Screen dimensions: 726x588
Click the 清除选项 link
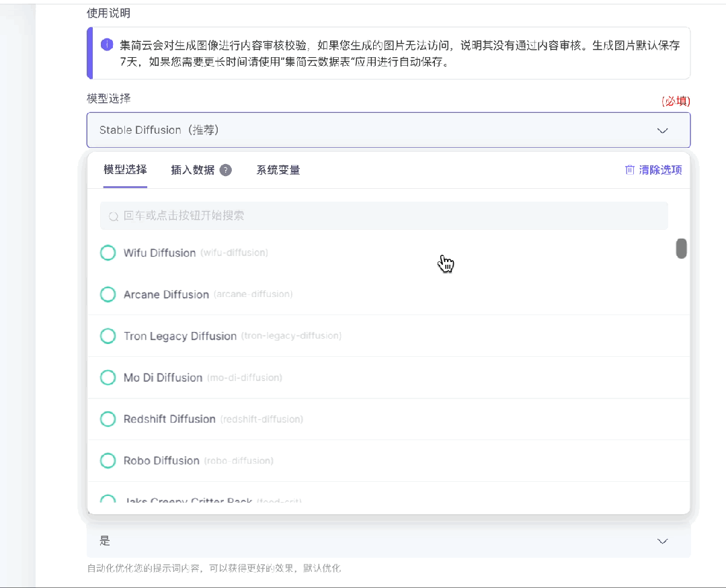(x=660, y=170)
